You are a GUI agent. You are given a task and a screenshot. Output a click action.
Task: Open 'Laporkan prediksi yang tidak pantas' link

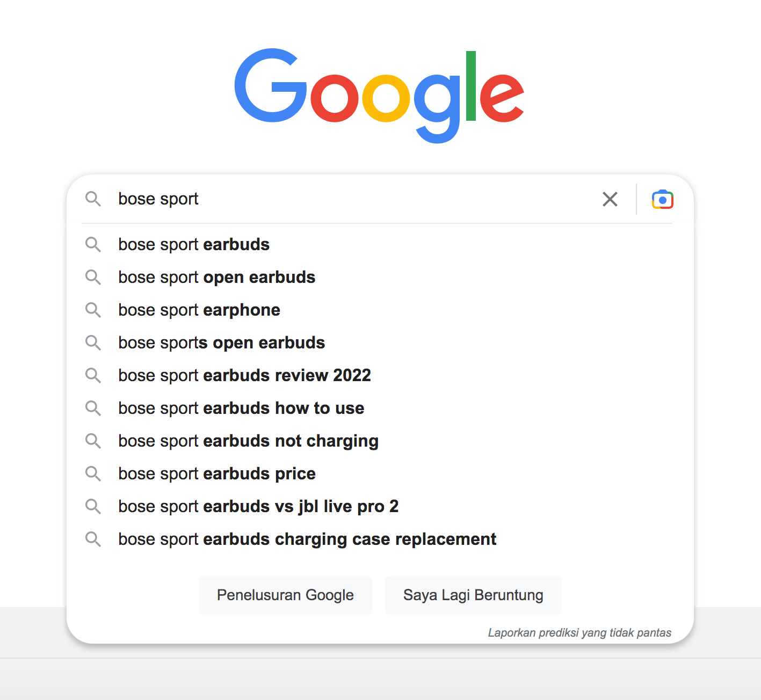(x=579, y=633)
